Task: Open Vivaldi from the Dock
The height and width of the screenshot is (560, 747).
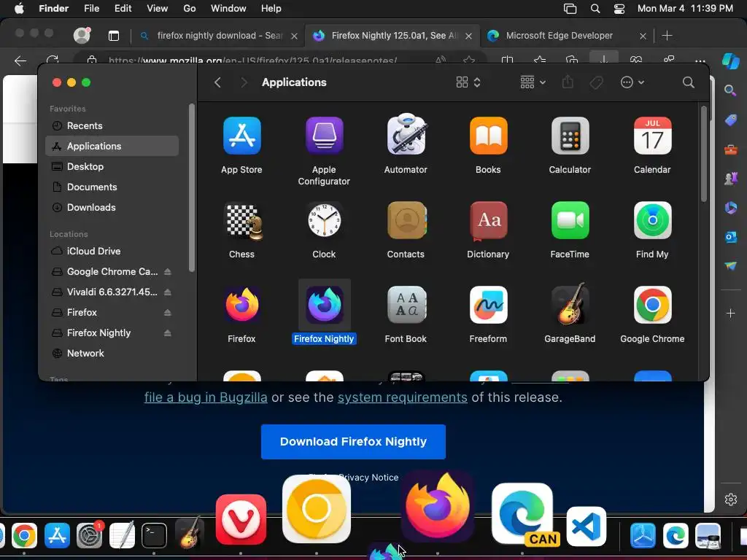Action: pos(241,519)
